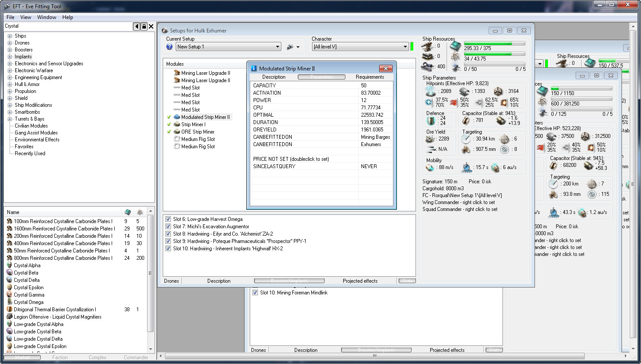Image resolution: width=641 pixels, height=364 pixels.
Task: Click the Strip Miner I module icon
Action: tap(177, 125)
